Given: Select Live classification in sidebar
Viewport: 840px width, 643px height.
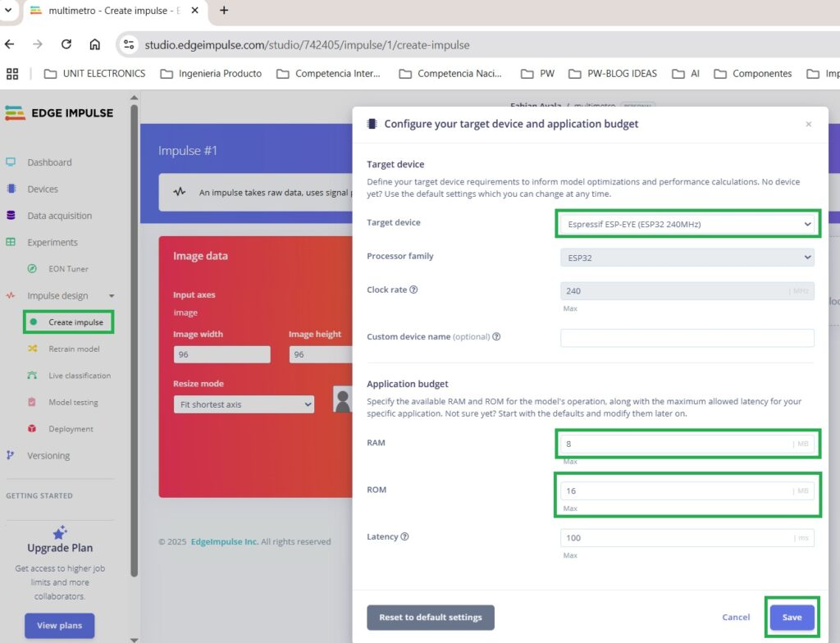Looking at the screenshot, I should tap(79, 376).
